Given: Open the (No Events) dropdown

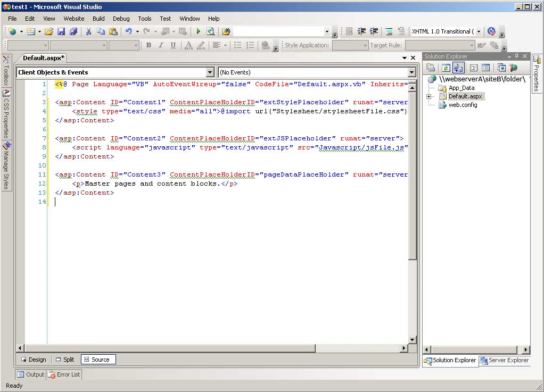Looking at the screenshot, I should point(411,72).
